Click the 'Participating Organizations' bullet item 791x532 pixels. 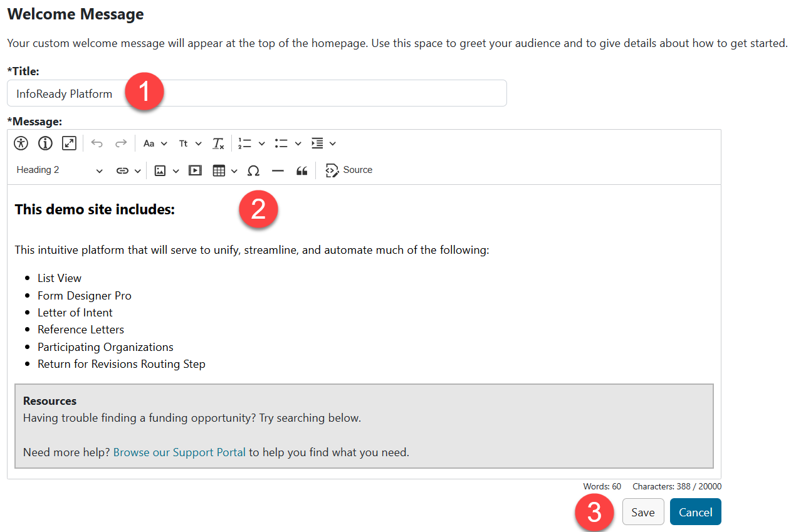point(105,347)
